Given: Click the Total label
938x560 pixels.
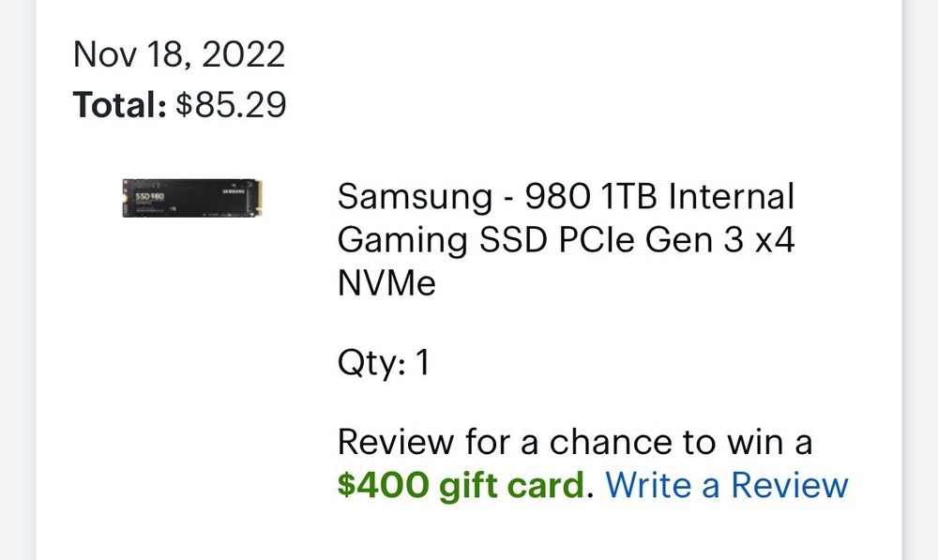Looking at the screenshot, I should pyautogui.click(x=119, y=105).
